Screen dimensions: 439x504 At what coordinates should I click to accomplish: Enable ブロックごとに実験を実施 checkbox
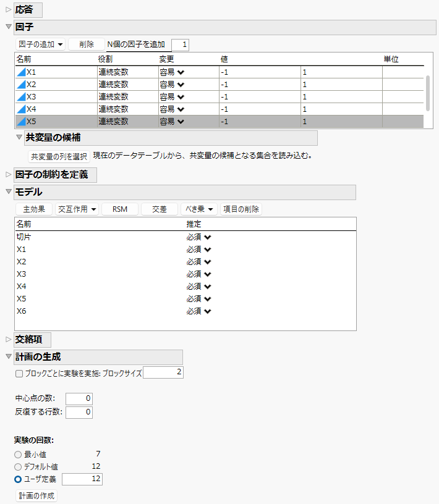click(19, 374)
